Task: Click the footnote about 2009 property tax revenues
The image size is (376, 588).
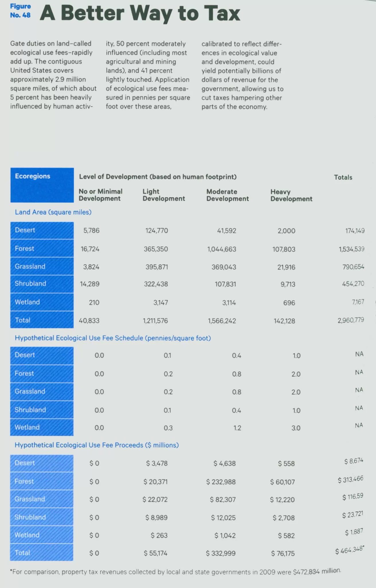Action: 176,572
